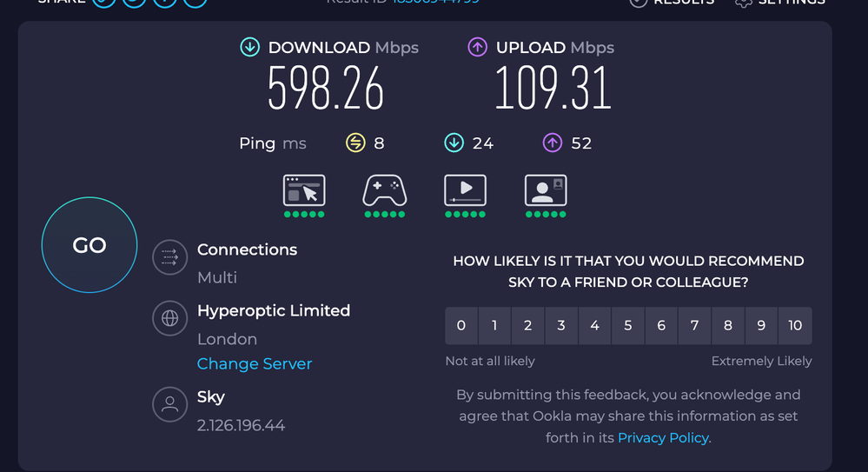
Task: Click the Connections multi-arrow icon
Action: [x=170, y=257]
